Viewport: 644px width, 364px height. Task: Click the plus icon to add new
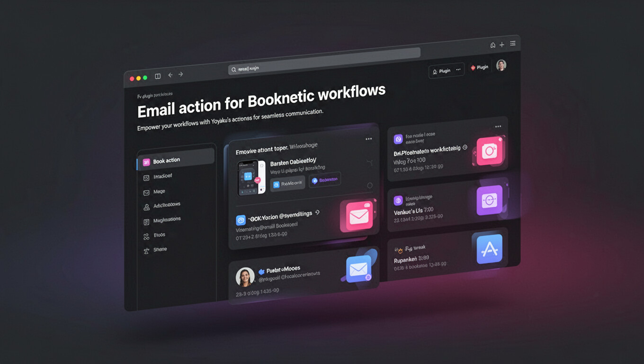[502, 45]
